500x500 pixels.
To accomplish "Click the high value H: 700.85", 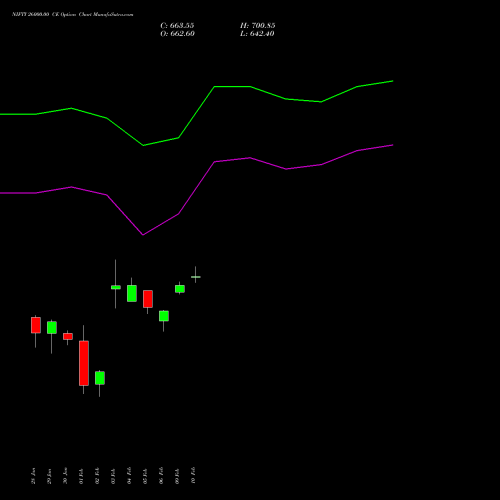I will tap(258, 26).
